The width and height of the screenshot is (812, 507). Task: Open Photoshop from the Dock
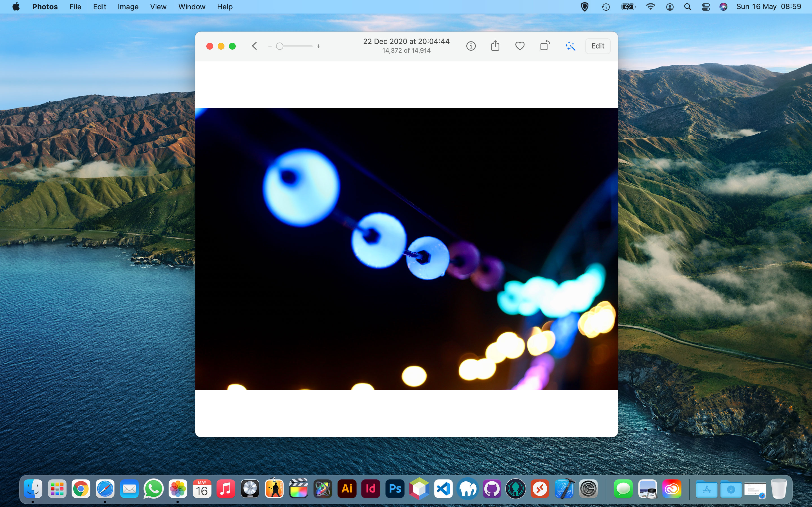point(395,489)
